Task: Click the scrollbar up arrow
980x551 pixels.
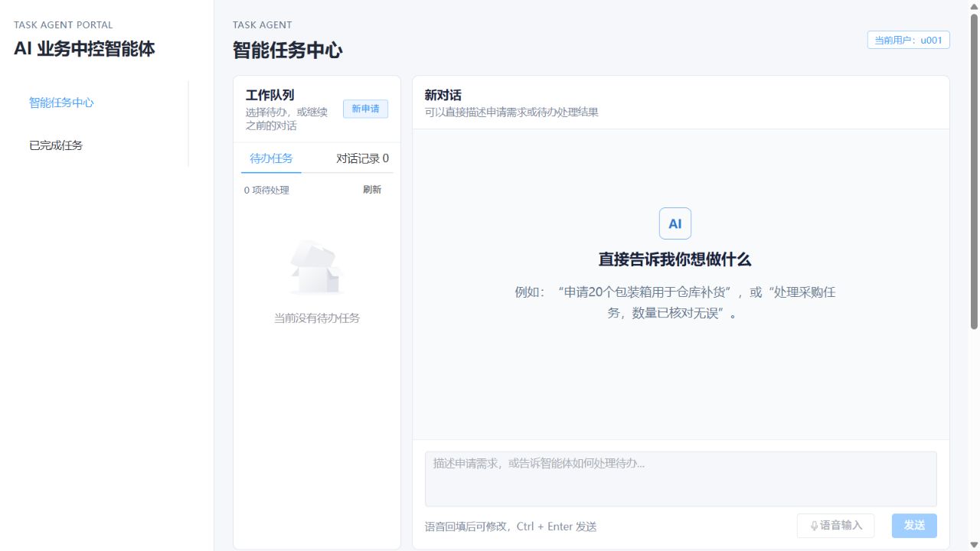Action: tap(974, 6)
